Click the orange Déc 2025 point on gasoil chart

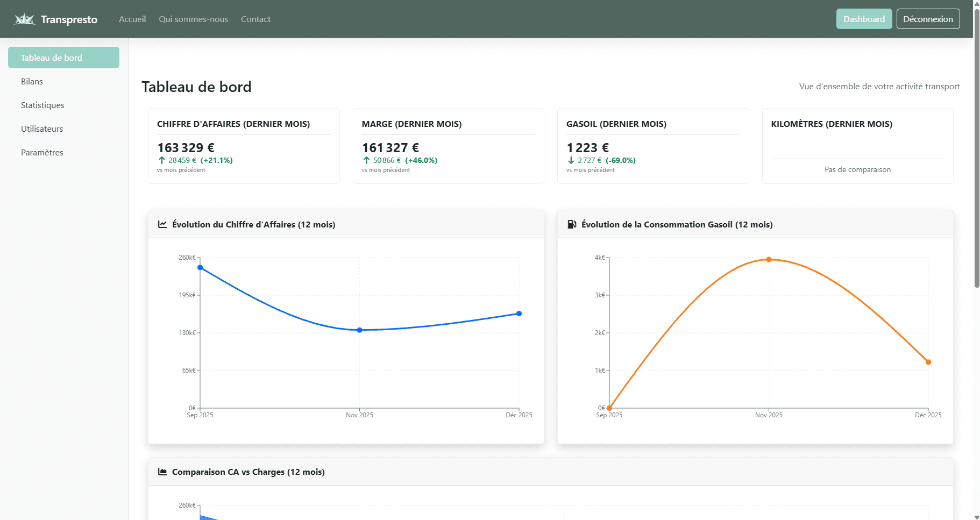(x=928, y=362)
